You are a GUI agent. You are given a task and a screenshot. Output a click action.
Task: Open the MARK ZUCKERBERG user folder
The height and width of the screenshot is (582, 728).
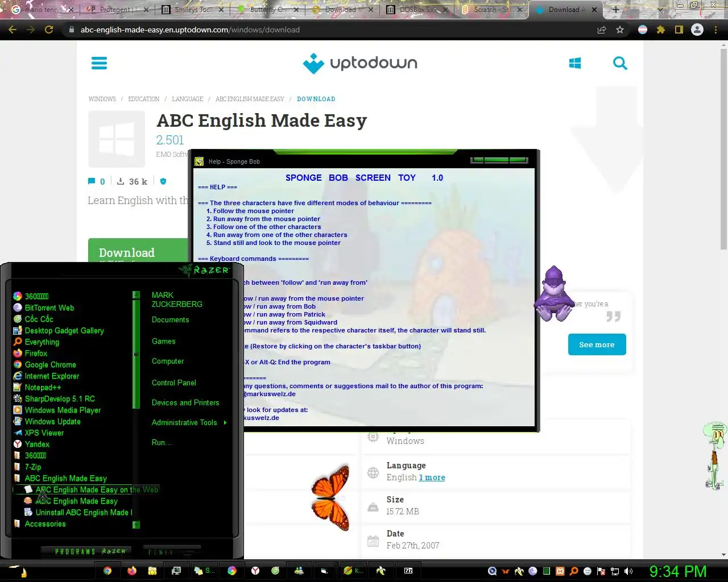click(x=177, y=300)
